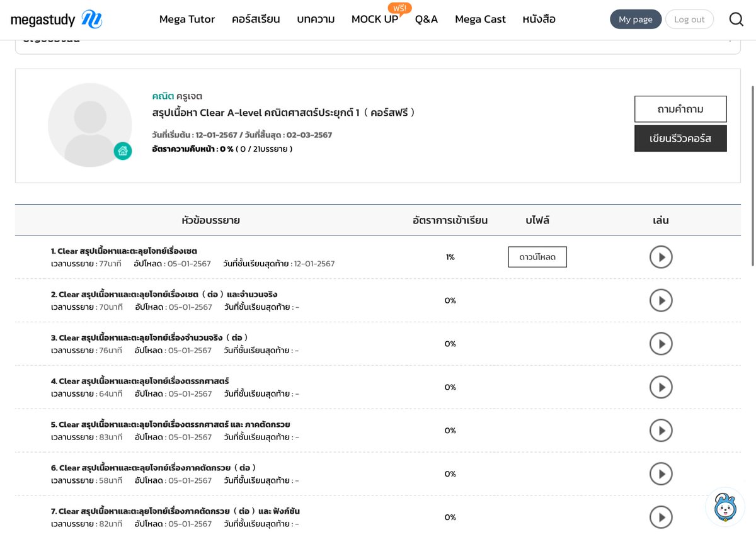Click the เล่น column header
Image resolution: width=756 pixels, height=537 pixels.
[x=661, y=220]
